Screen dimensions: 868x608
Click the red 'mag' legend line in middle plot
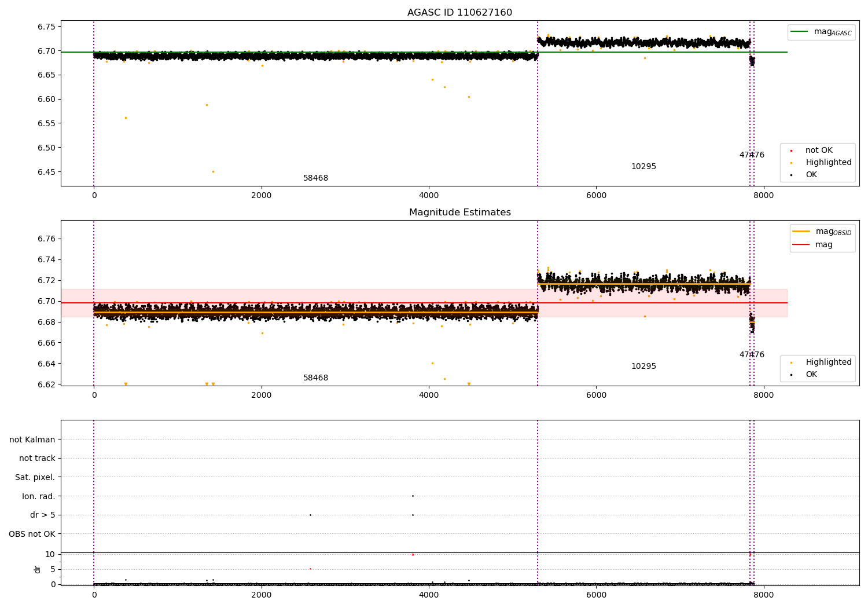pos(801,244)
